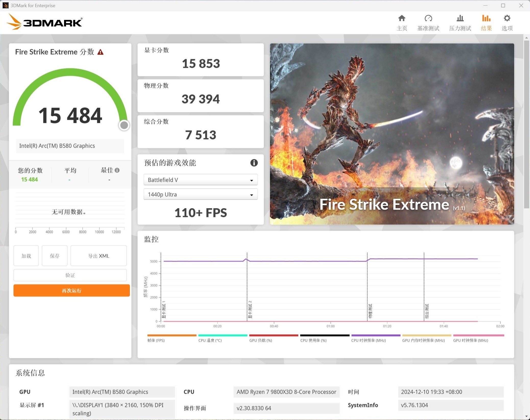This screenshot has width=530, height=420.
Task: Click the 操作界面 version v2.30.8330 64
Action: coord(286,408)
